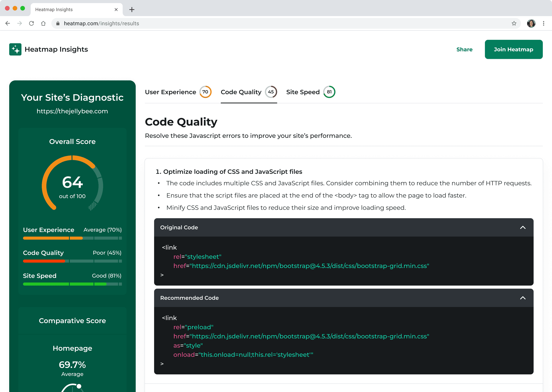
Task: Click the padlock site info icon
Action: 58,23
